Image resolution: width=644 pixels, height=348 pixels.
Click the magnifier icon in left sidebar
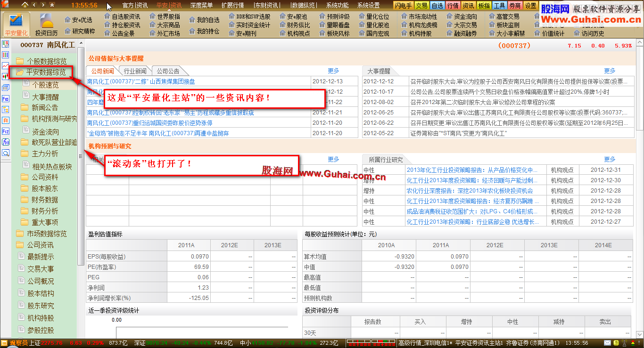pyautogui.click(x=6, y=153)
